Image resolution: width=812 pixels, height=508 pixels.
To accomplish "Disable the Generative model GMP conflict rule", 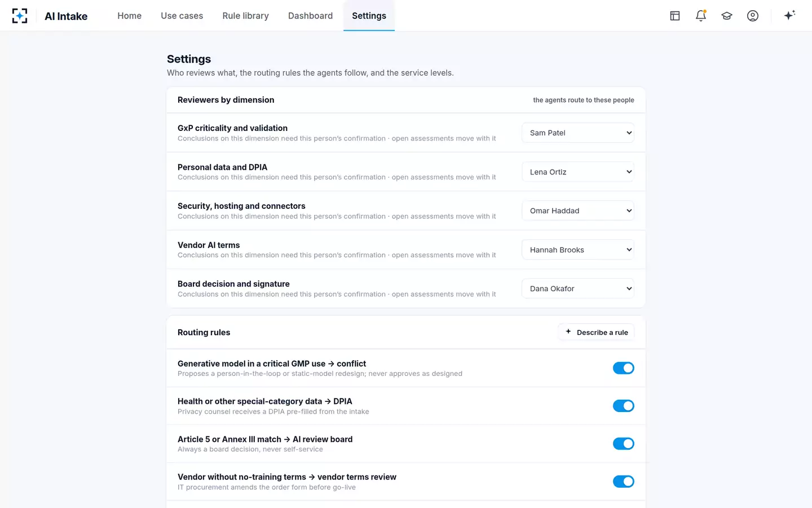I will pos(624,368).
